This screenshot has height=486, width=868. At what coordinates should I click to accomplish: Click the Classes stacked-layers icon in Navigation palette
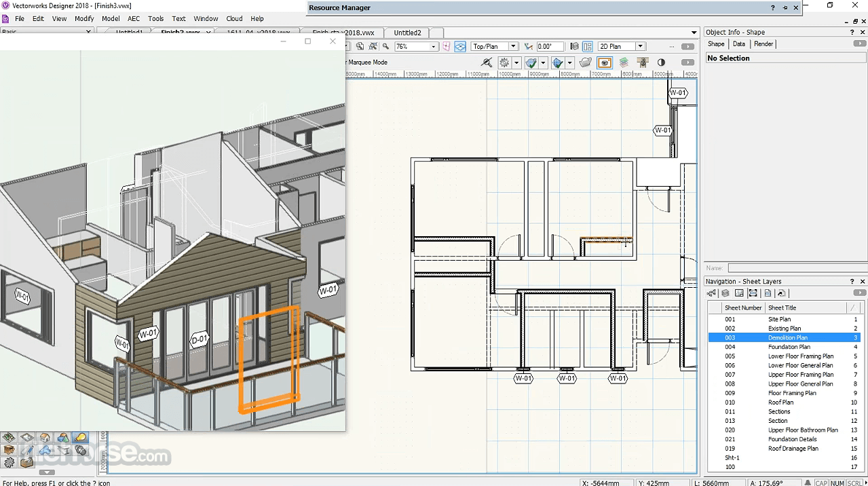725,293
